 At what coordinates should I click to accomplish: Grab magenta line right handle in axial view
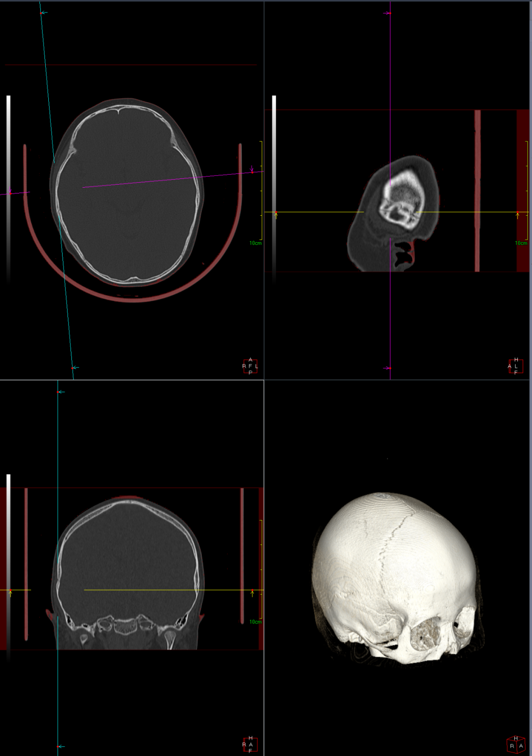pos(252,170)
